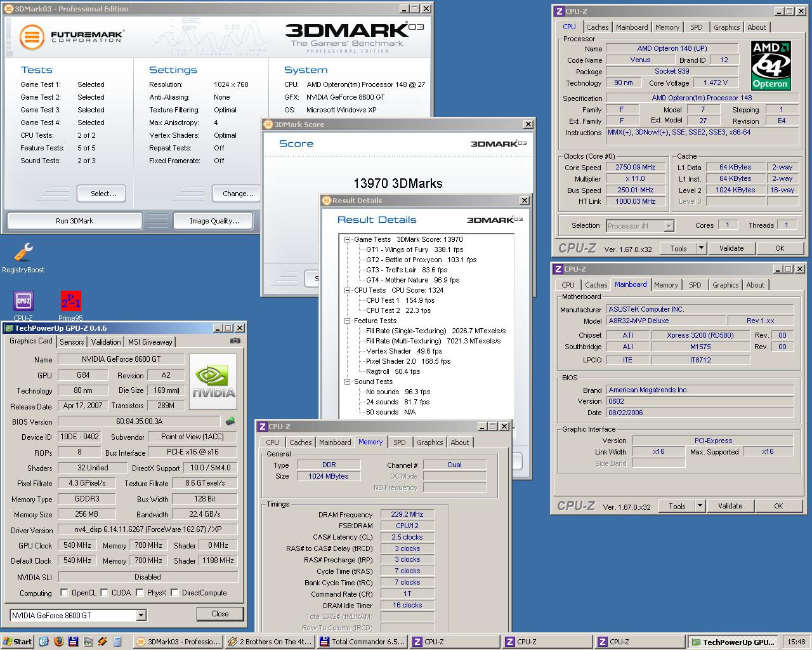The height and width of the screenshot is (650, 812).
Task: Toggle the DirectCompute checkbox in GPU-Z
Action: (174, 593)
